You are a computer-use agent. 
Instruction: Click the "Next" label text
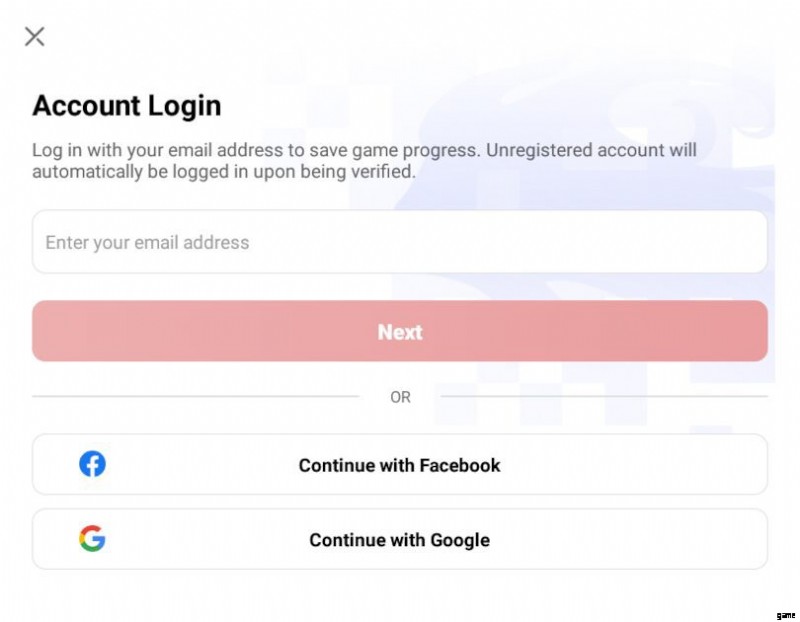click(x=400, y=332)
